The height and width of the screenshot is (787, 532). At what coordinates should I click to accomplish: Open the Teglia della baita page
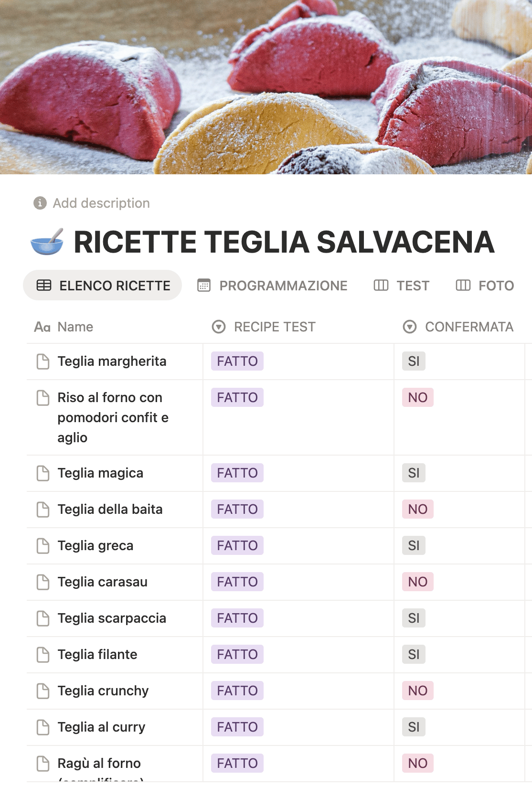click(x=110, y=510)
